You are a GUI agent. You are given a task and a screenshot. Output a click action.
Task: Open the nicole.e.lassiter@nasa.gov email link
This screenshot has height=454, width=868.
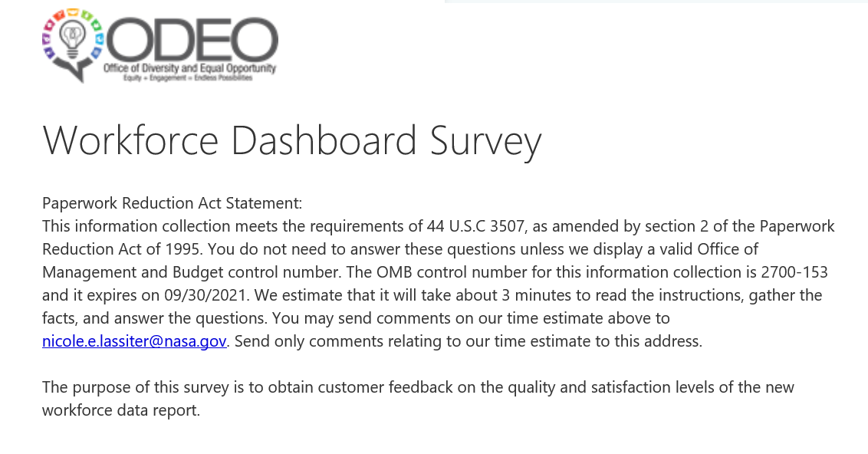click(134, 341)
